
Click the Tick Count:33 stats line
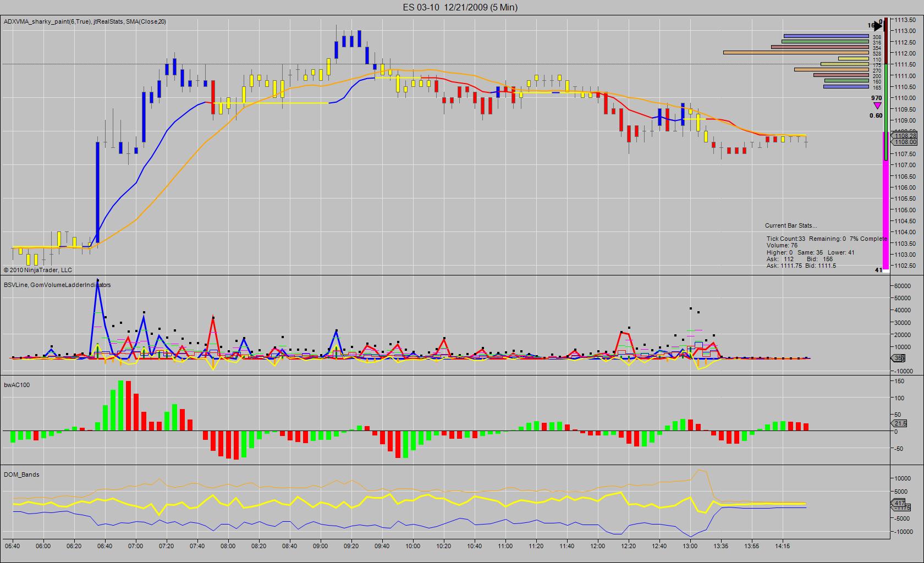tap(827, 239)
